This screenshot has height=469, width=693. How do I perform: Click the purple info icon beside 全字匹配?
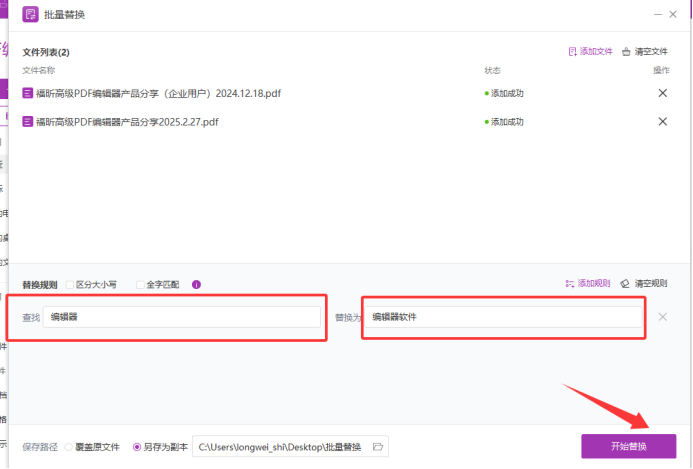click(x=196, y=285)
